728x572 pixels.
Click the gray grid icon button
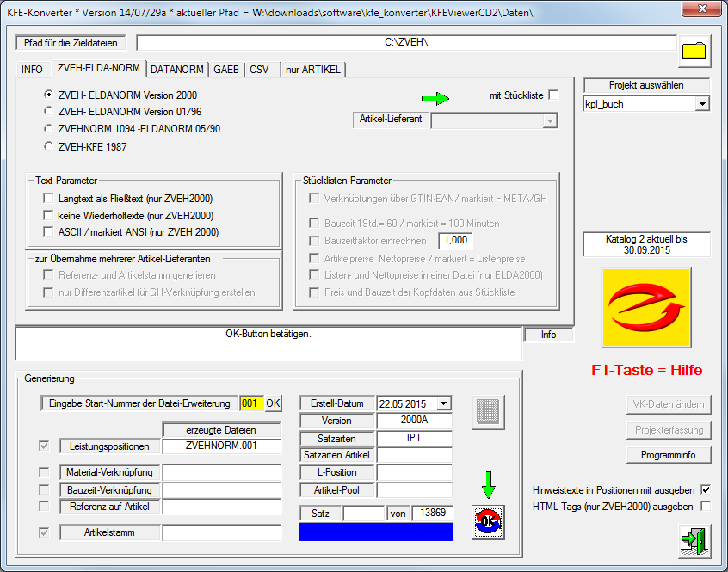[x=488, y=413]
